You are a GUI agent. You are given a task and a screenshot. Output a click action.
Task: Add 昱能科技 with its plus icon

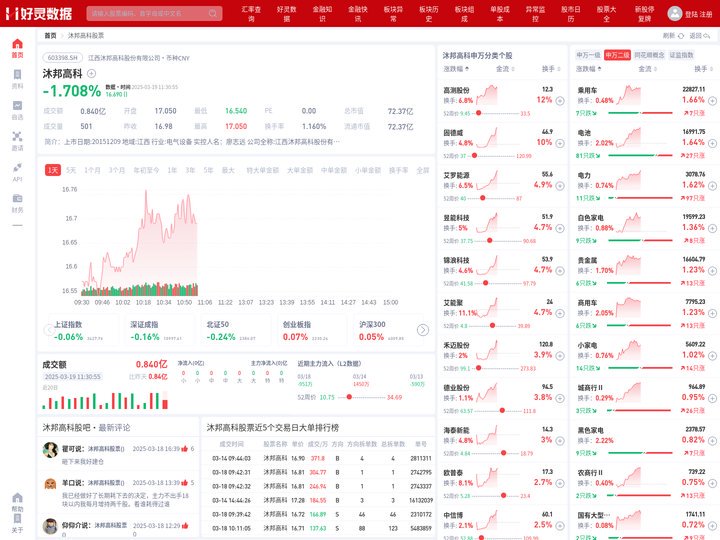click(x=560, y=228)
